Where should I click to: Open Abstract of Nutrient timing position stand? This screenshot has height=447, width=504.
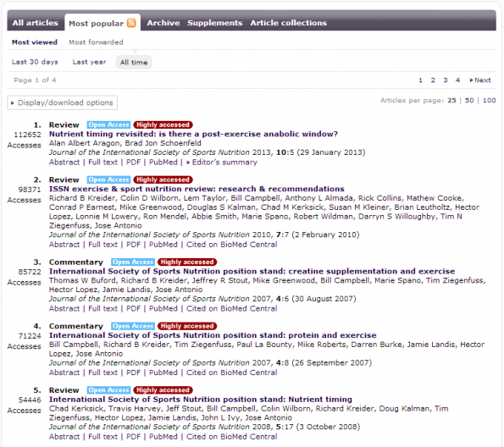coord(64,436)
